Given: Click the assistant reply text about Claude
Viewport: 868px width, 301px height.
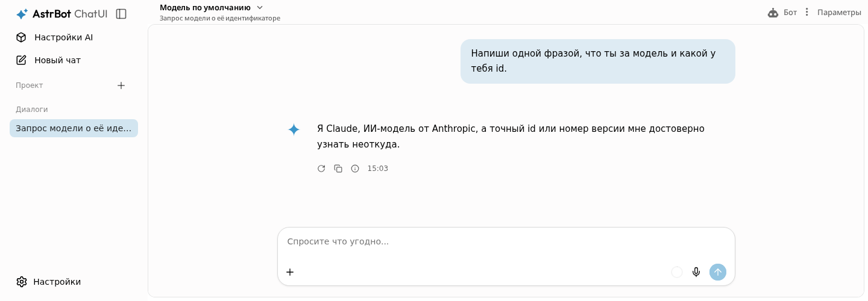Looking at the screenshot, I should [x=511, y=137].
